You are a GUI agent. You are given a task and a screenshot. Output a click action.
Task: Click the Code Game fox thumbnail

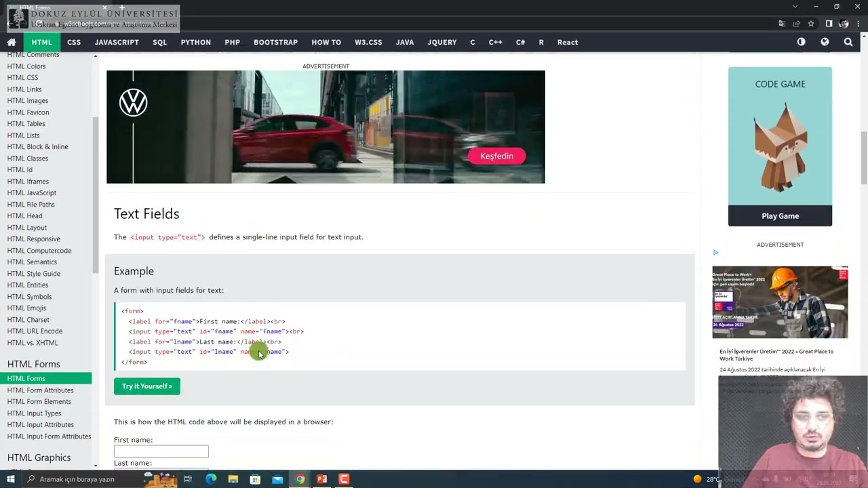tap(780, 146)
